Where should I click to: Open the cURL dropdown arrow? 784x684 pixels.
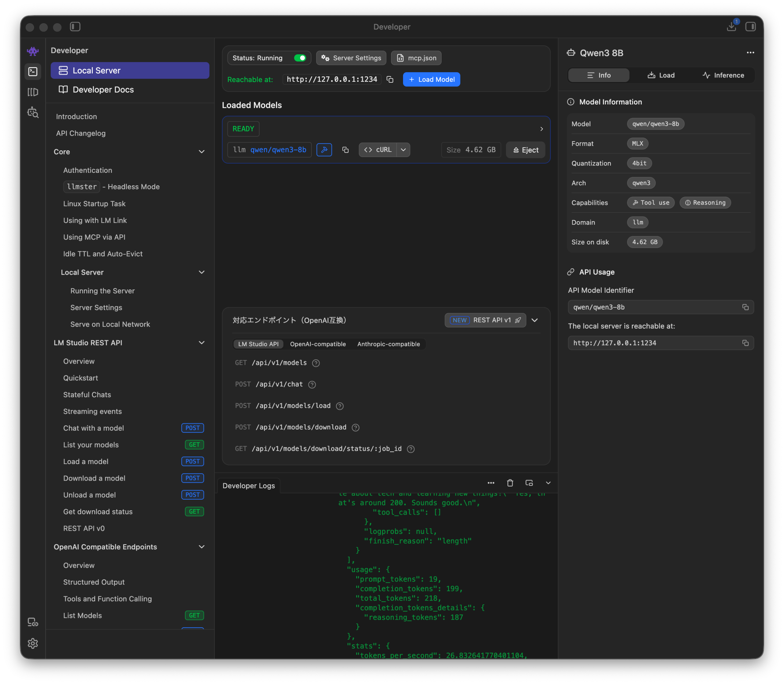(403, 150)
